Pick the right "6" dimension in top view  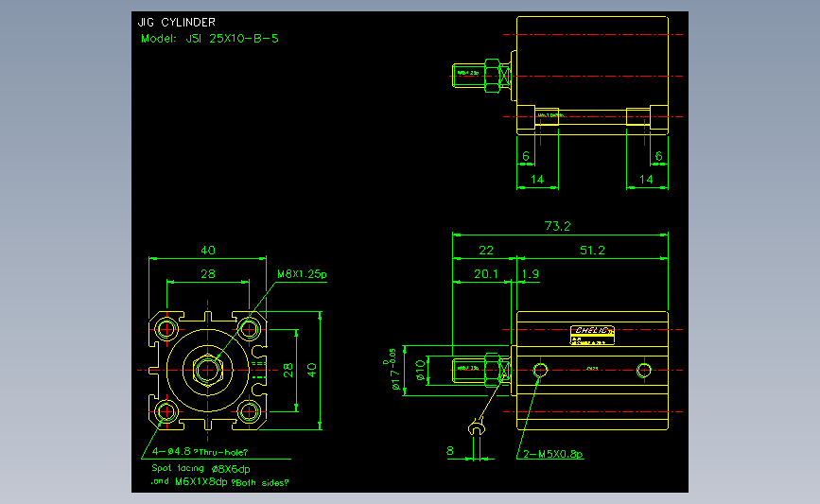pos(659,156)
